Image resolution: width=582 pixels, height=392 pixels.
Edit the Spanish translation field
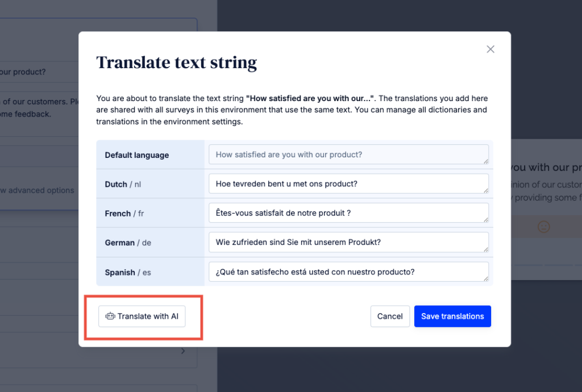pyautogui.click(x=348, y=272)
